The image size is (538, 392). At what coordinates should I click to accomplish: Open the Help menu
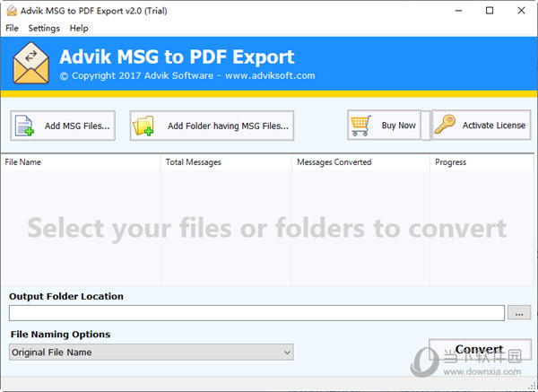pos(79,28)
